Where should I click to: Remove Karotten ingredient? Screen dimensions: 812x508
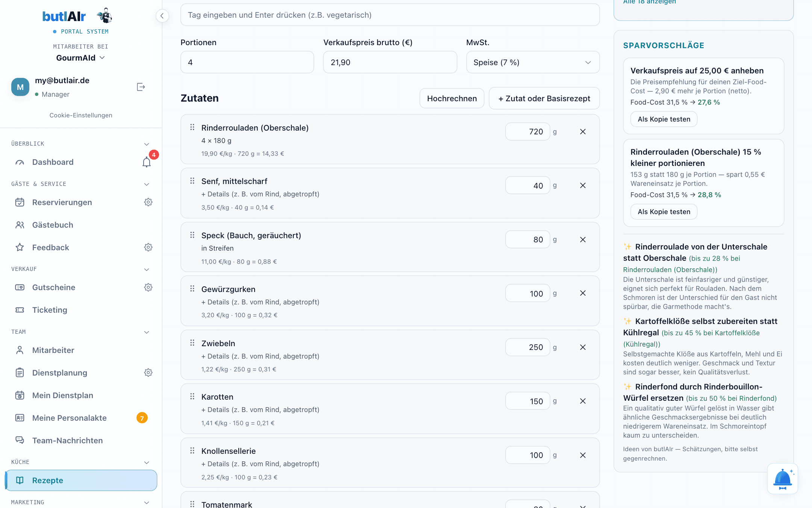click(x=583, y=401)
